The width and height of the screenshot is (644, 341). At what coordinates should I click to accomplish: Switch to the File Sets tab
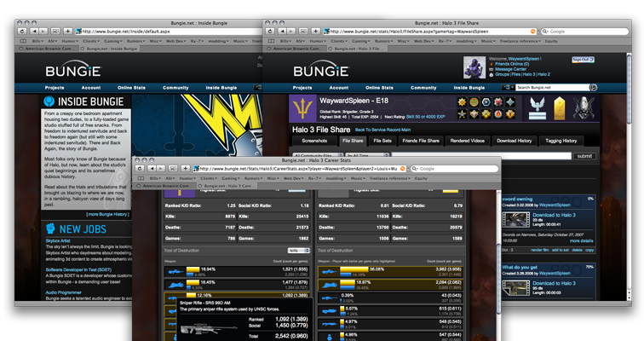coord(382,141)
